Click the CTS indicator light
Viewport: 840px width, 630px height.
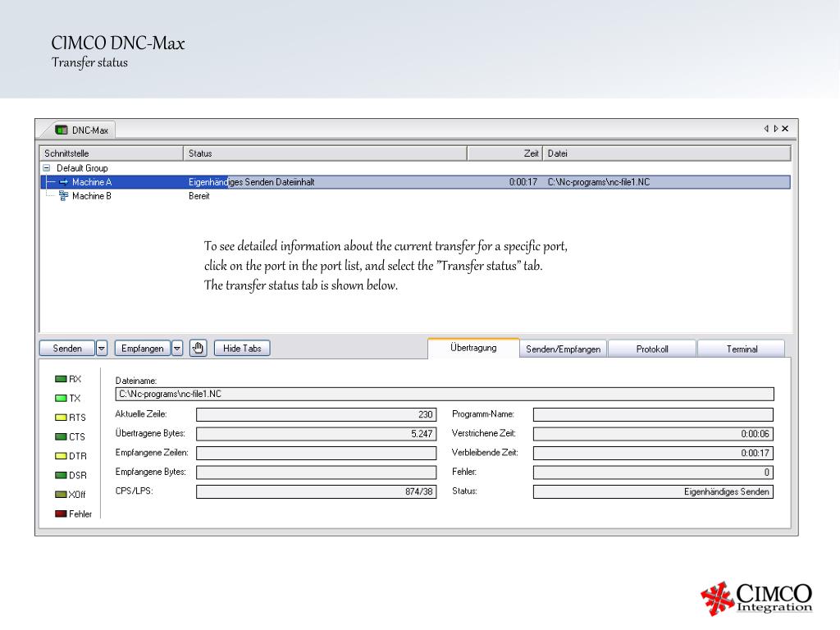tap(61, 437)
